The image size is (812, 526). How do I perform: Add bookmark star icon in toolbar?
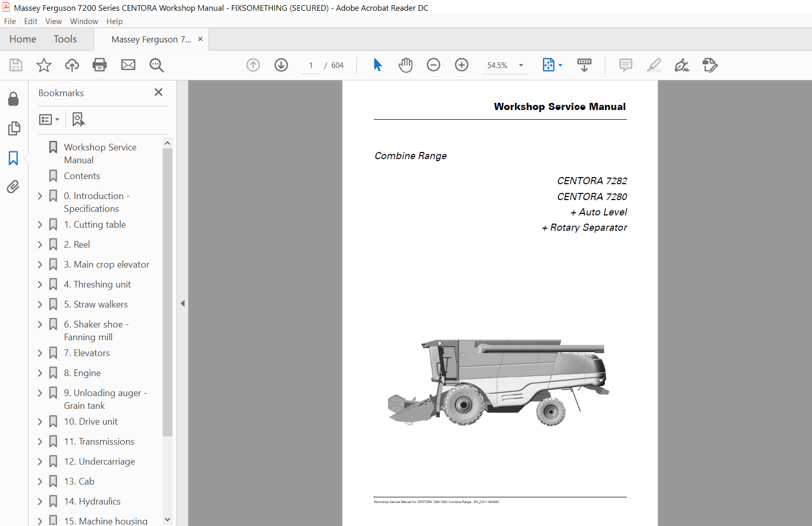44,65
